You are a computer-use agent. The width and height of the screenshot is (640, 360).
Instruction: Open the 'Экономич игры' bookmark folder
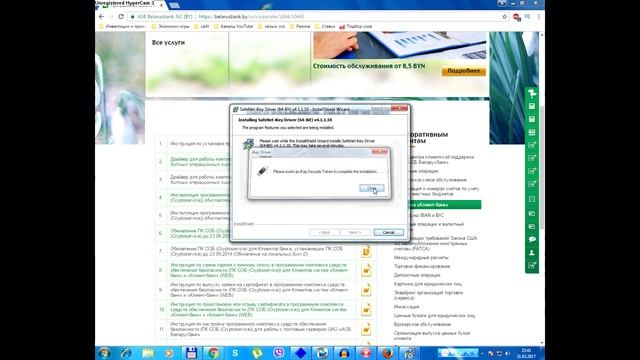170,27
